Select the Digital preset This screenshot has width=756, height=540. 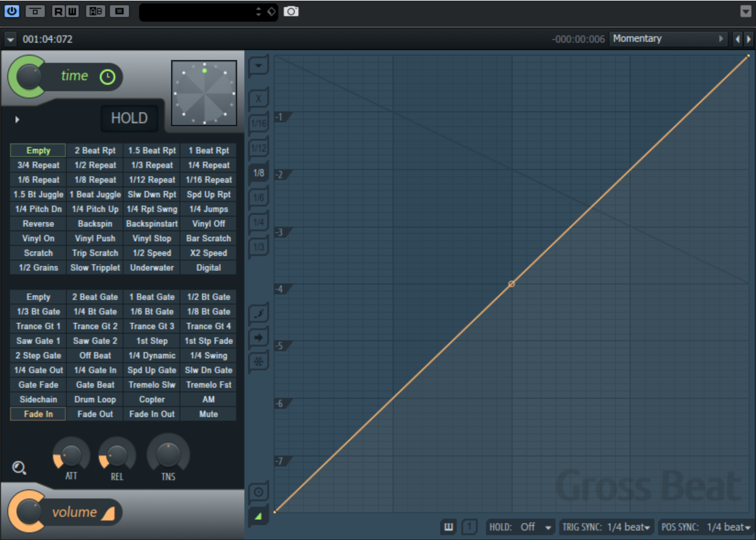coord(209,268)
